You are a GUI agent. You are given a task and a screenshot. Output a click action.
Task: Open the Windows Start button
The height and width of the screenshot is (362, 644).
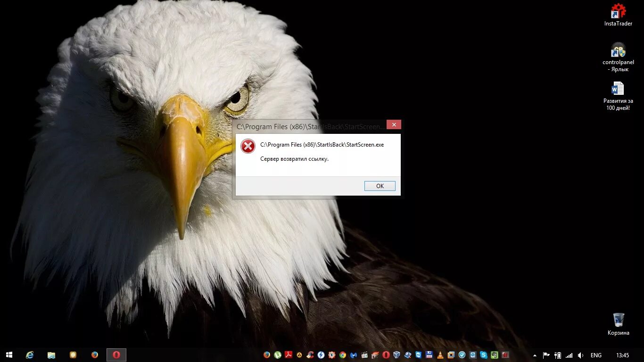(8, 355)
